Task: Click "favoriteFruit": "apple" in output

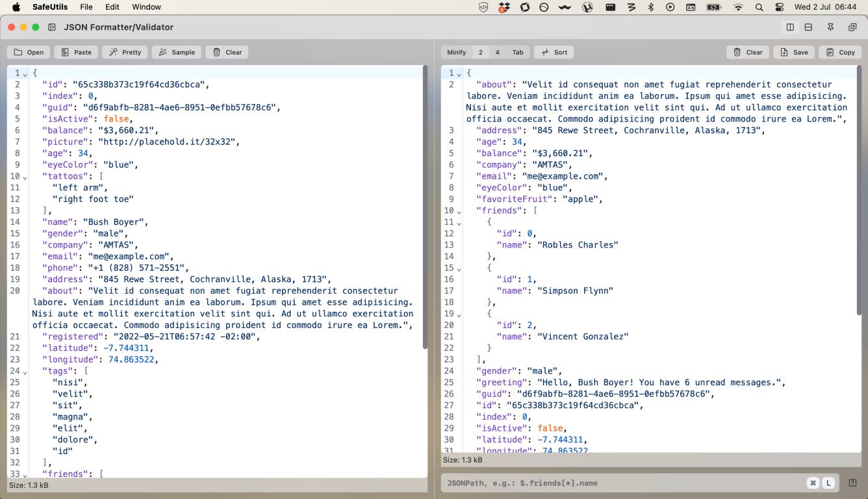Action: 540,199
